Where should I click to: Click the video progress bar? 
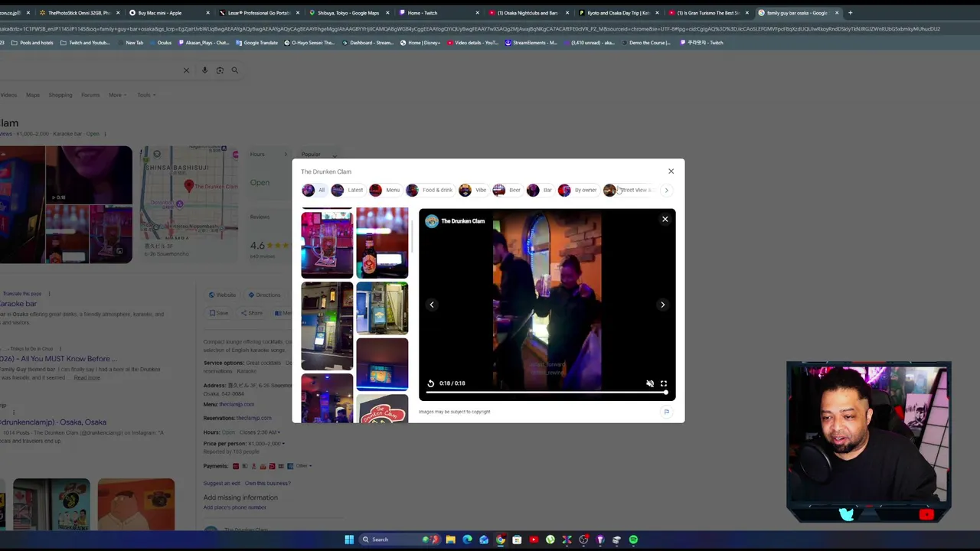[547, 393]
